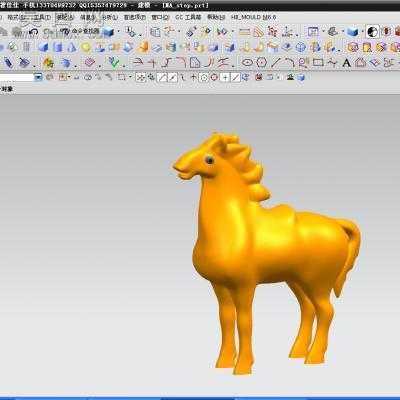400x400 pixels.
Task: Toggle the highlighted plus-sign snap point
Action: pyautogui.click(x=225, y=78)
